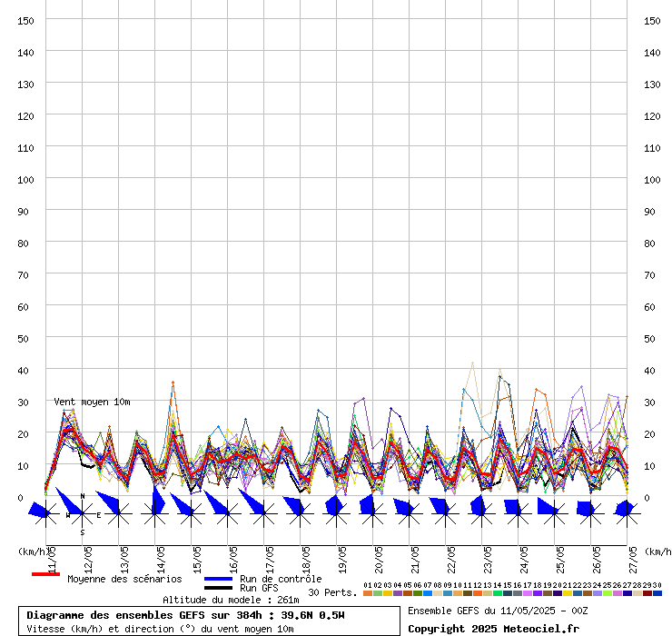Screen dimensions: 672x636
Task: Click the 20/05 date axis label
Action: pyautogui.click(x=379, y=560)
